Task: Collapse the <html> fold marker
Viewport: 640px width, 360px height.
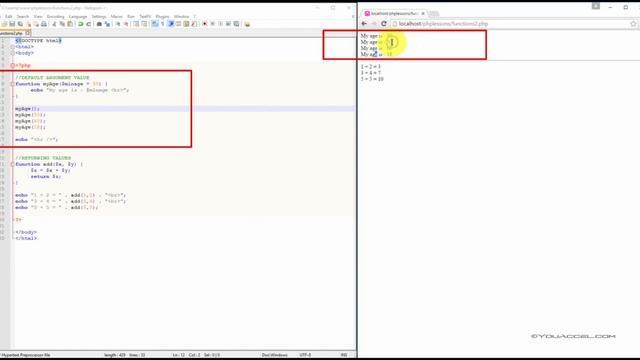Action: click(13, 47)
